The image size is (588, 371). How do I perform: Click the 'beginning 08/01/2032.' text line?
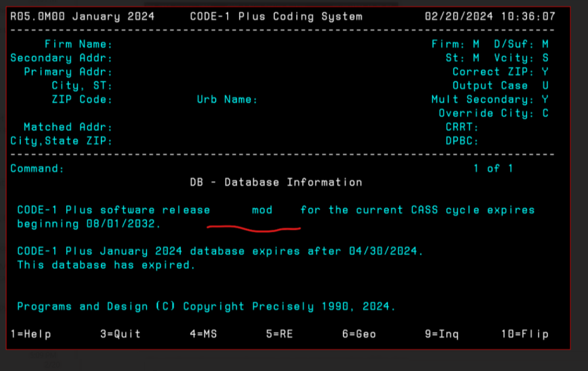pyautogui.click(x=89, y=224)
